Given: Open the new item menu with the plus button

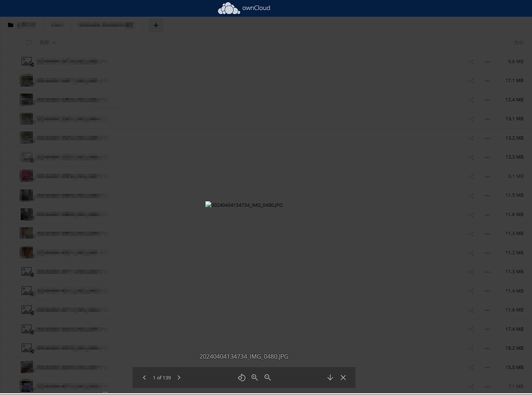Looking at the screenshot, I should click(x=155, y=24).
